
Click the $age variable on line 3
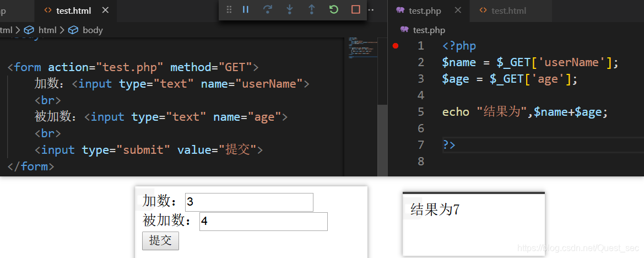(x=456, y=78)
